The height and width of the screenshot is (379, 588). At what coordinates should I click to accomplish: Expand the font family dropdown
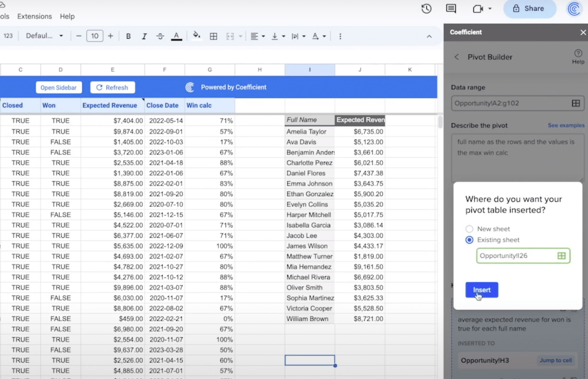[x=45, y=36]
